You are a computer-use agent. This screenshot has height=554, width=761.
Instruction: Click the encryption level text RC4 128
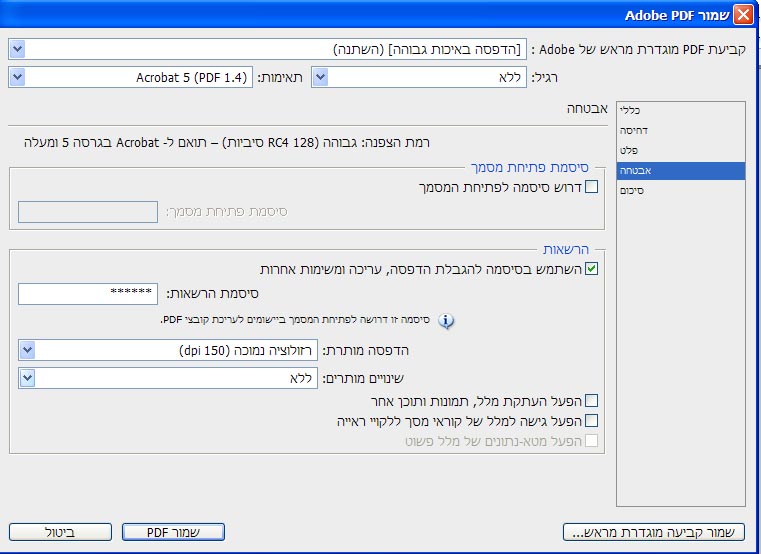click(x=227, y=143)
